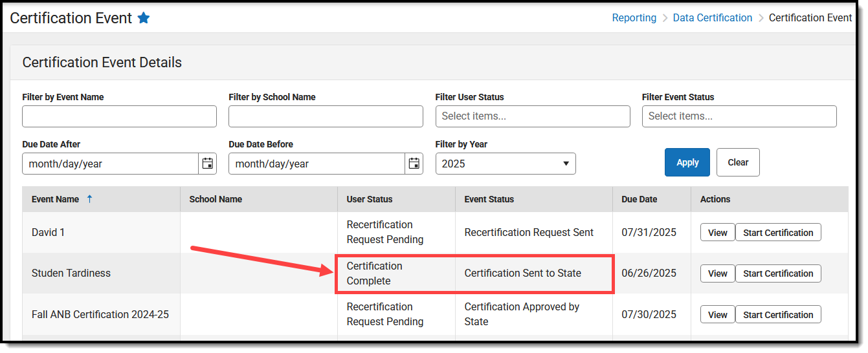868x353 pixels.
Task: Open the Filter Event Status multiselect
Action: tap(739, 116)
